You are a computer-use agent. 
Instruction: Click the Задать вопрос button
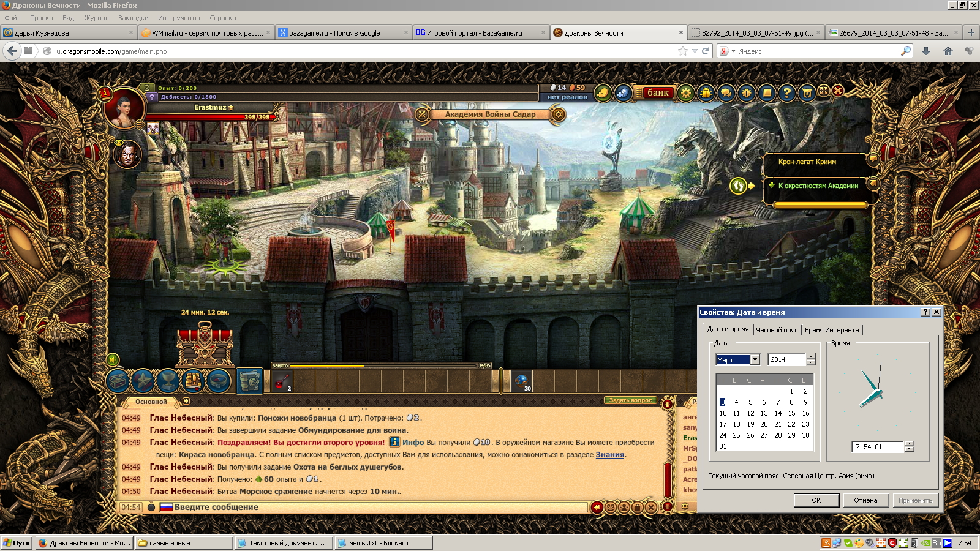pos(631,400)
